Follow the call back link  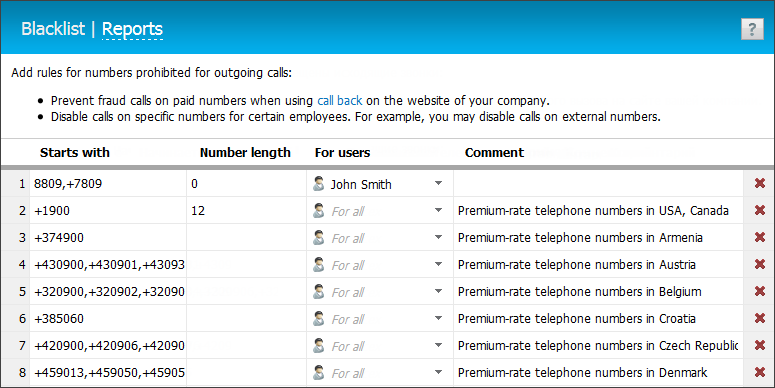340,101
